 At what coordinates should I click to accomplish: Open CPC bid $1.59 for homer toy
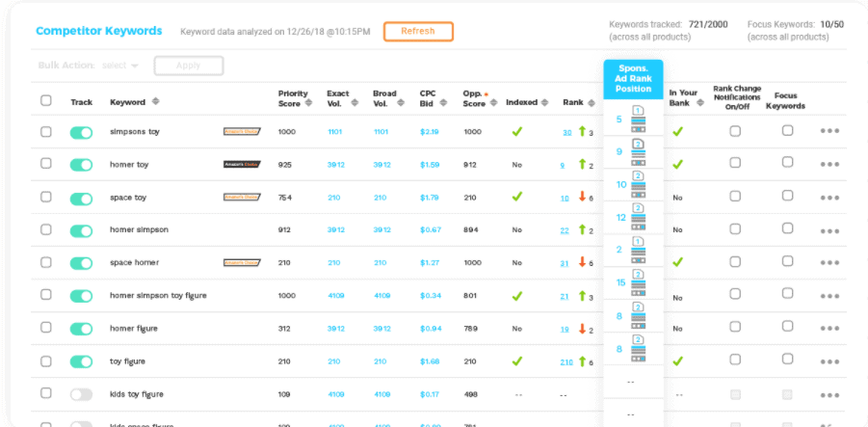point(430,165)
